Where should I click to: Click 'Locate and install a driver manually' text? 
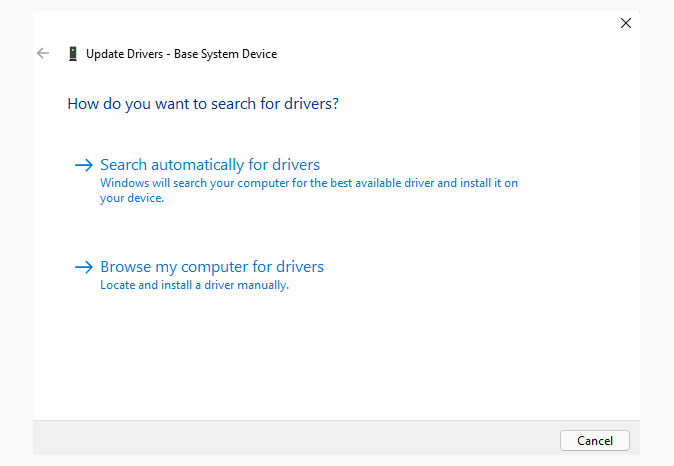pos(194,285)
